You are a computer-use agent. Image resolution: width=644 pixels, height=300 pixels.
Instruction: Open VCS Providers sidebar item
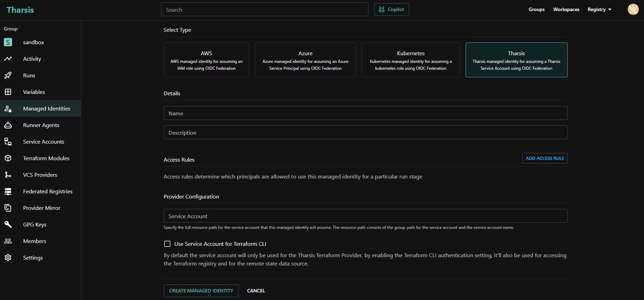[x=40, y=175]
